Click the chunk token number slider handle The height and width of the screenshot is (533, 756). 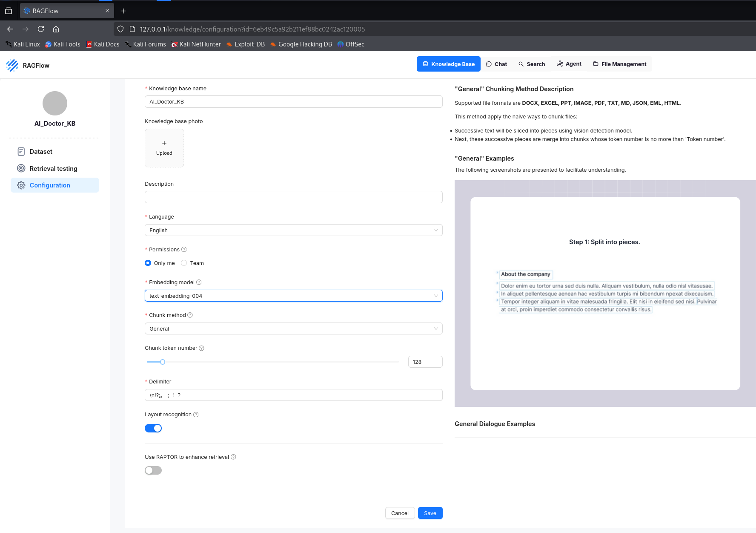[x=163, y=362]
